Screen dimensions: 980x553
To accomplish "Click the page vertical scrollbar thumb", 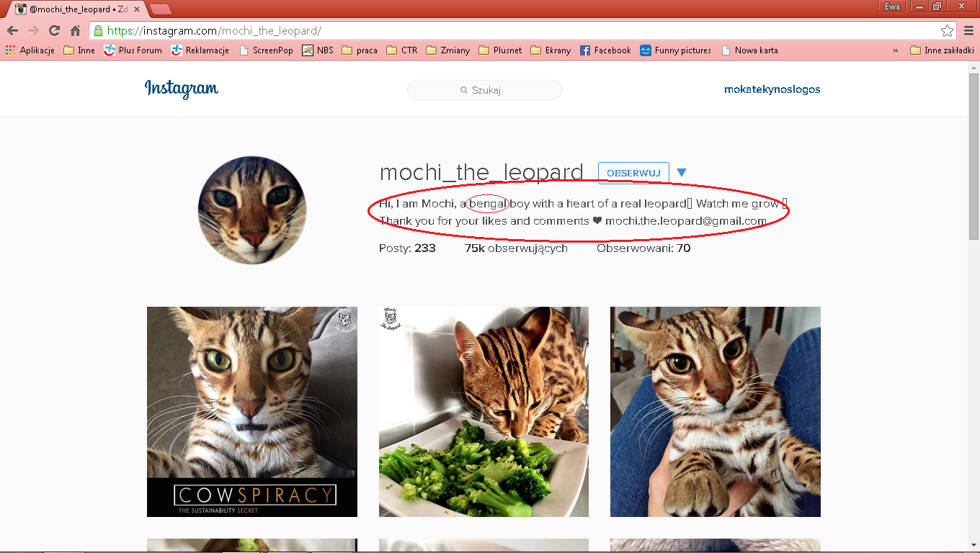I will pos(974,155).
